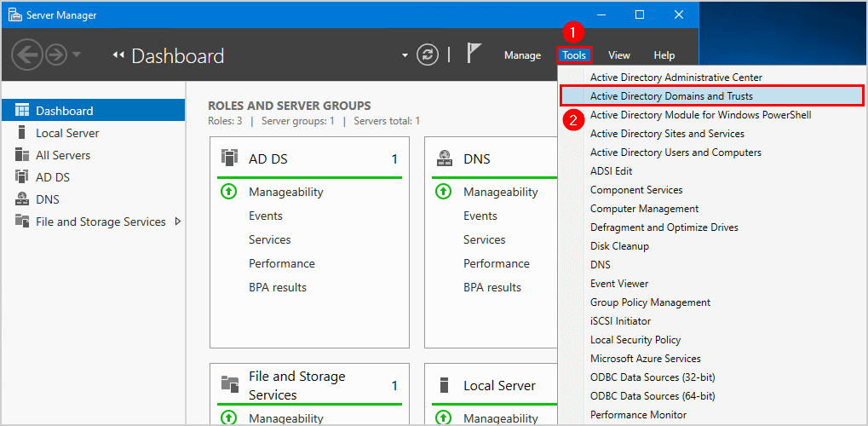
Task: Select Active Directory Domains and Trusts
Action: click(x=712, y=95)
